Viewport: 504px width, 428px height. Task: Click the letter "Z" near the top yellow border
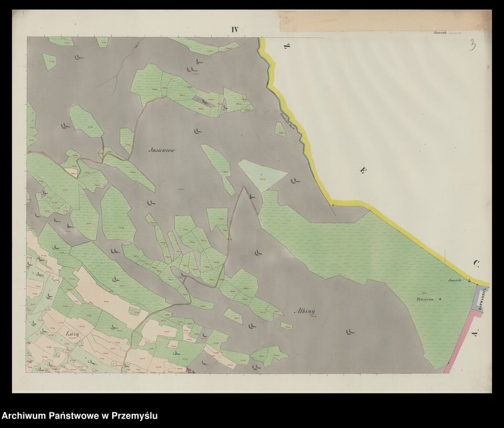point(287,47)
